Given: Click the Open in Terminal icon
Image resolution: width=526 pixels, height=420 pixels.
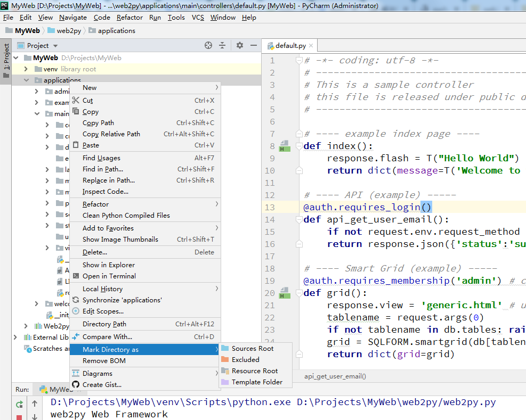Looking at the screenshot, I should coord(76,276).
